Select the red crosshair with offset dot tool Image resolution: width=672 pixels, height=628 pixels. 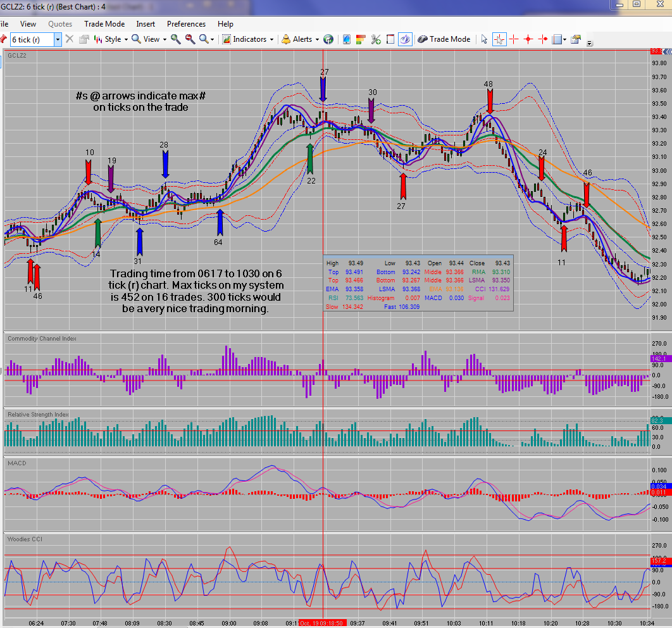pyautogui.click(x=542, y=39)
